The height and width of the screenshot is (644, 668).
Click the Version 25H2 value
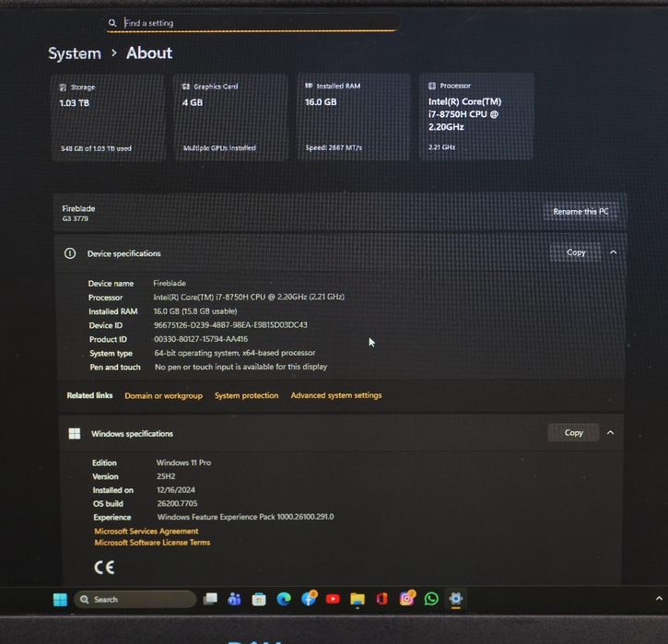[x=166, y=476]
